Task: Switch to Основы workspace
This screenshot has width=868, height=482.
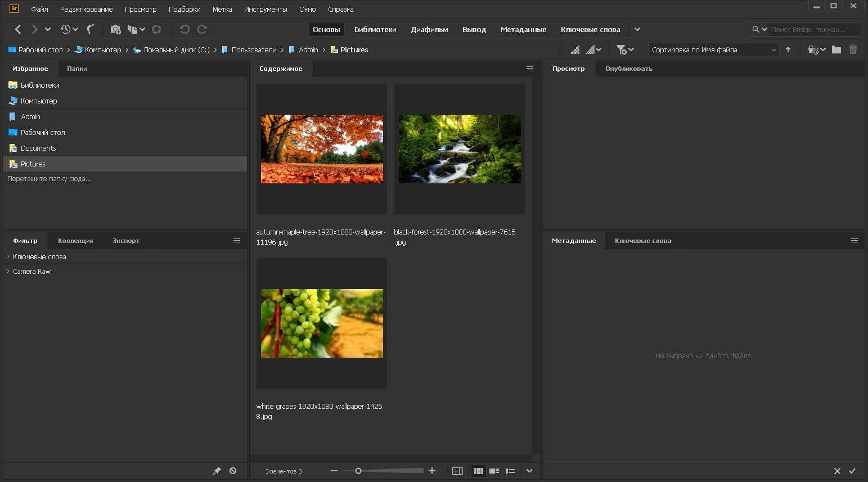Action: pyautogui.click(x=326, y=29)
